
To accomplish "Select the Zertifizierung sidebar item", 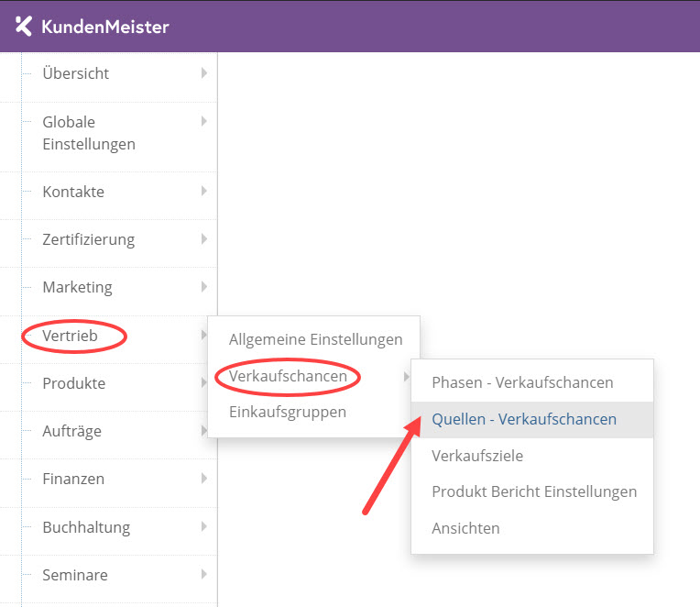I will 88,239.
